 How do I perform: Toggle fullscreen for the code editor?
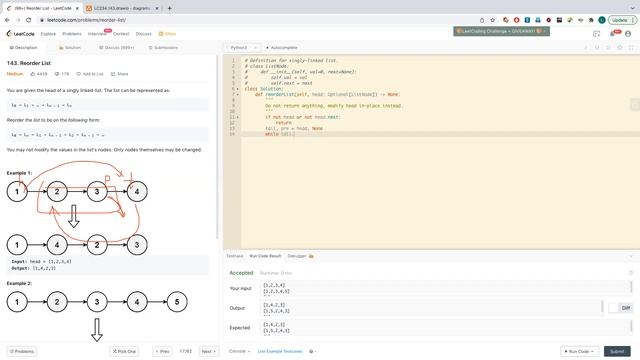pyautogui.click(x=631, y=48)
